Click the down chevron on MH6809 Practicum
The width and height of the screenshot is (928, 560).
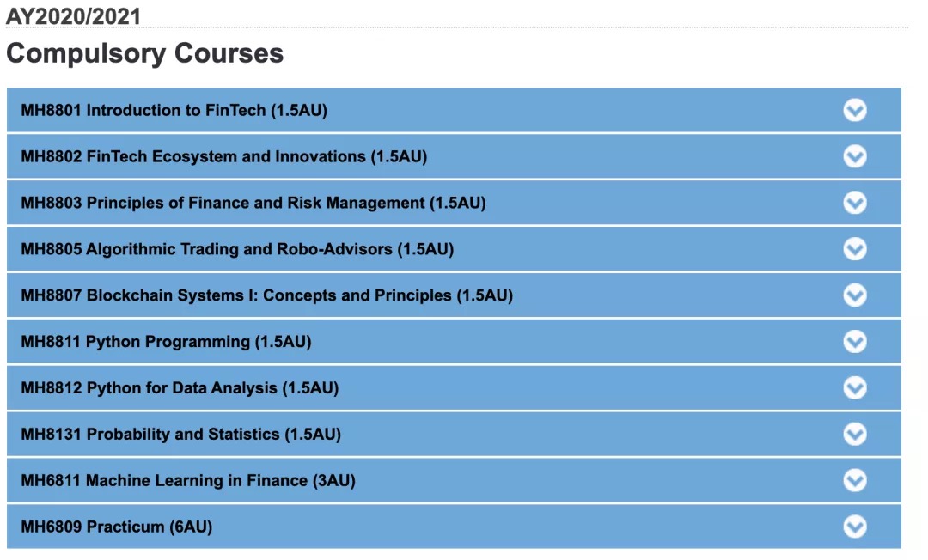coord(855,527)
